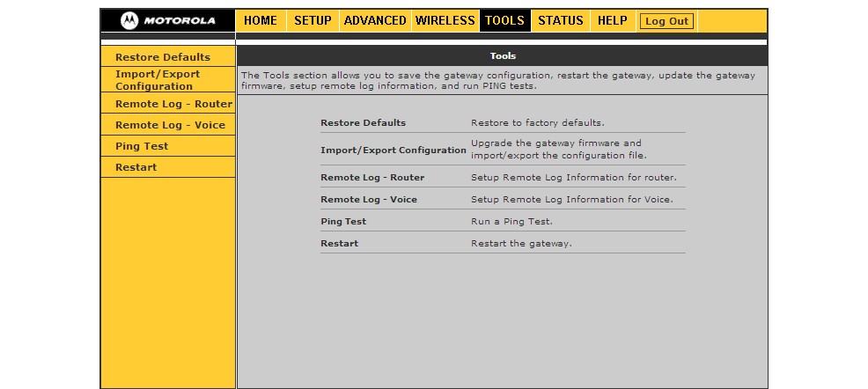This screenshot has height=389, width=868.
Task: Open the STATUS tab
Action: tap(561, 21)
